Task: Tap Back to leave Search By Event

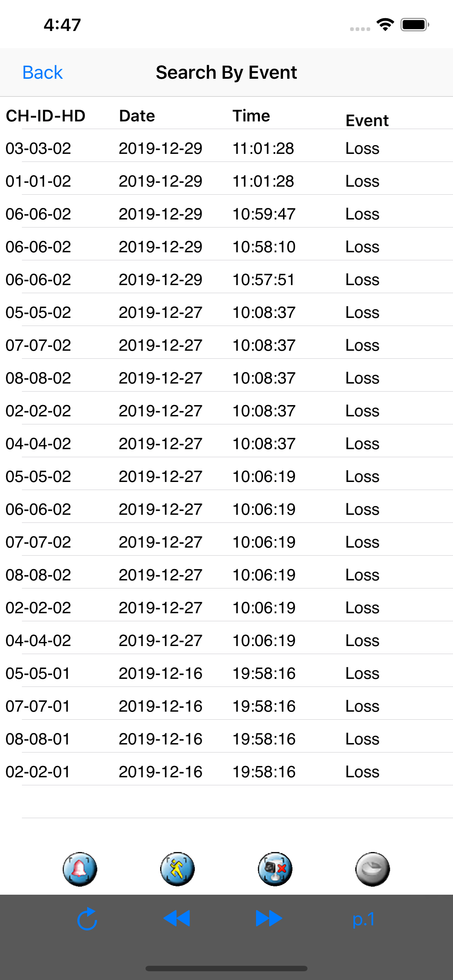Action: click(x=43, y=72)
